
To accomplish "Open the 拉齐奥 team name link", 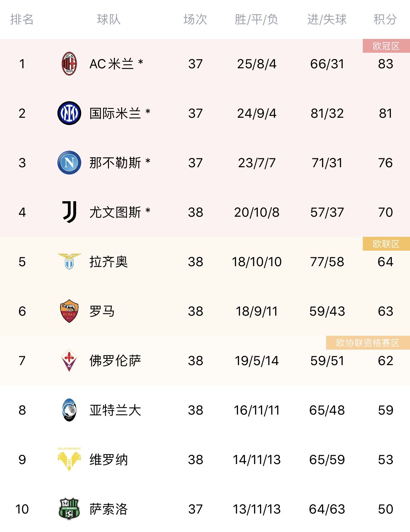I will (x=109, y=262).
